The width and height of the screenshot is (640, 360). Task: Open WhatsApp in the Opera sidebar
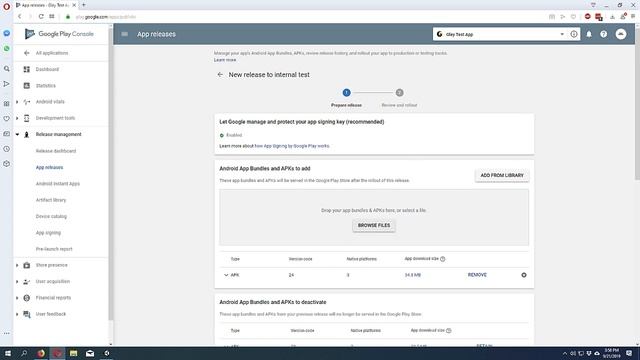point(7,49)
